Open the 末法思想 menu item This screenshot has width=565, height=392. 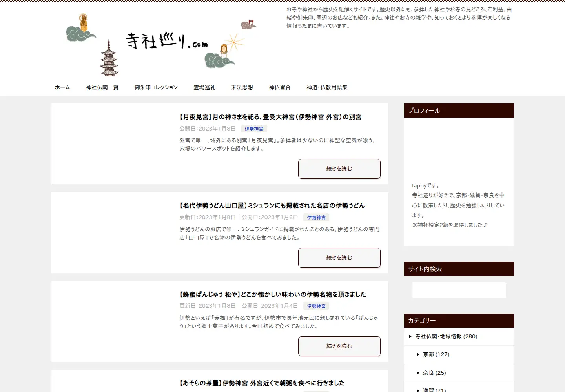(242, 87)
